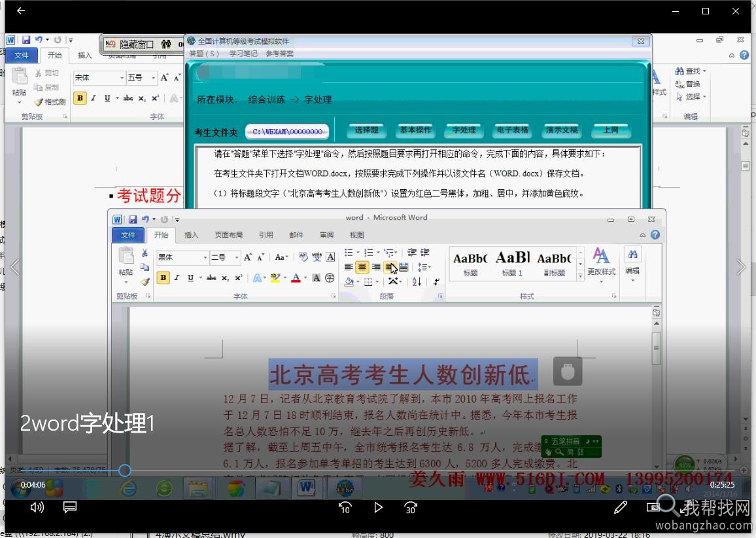Click enclosed character (字) icon

pyautogui.click(x=330, y=278)
